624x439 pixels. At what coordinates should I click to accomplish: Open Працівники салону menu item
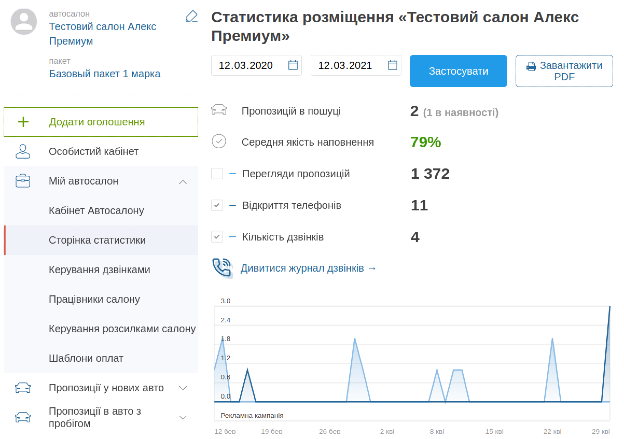[101, 299]
